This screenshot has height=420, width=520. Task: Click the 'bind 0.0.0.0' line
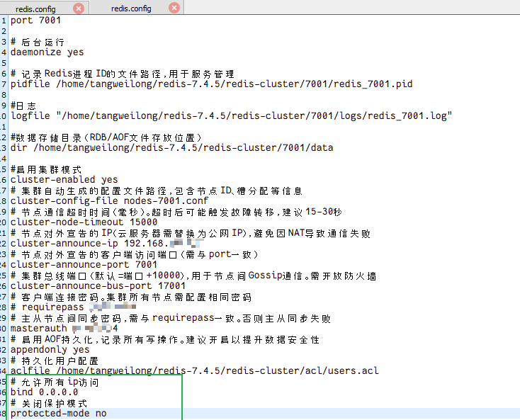(44, 392)
